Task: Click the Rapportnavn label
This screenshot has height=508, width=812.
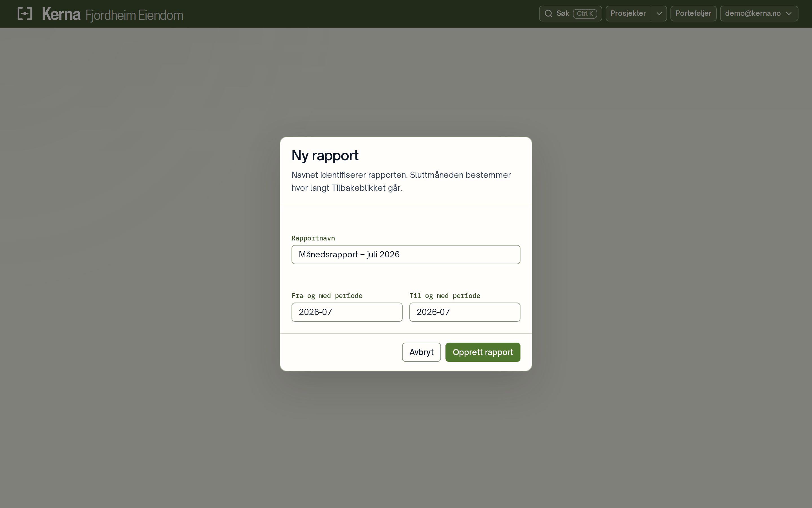Action: pos(313,238)
